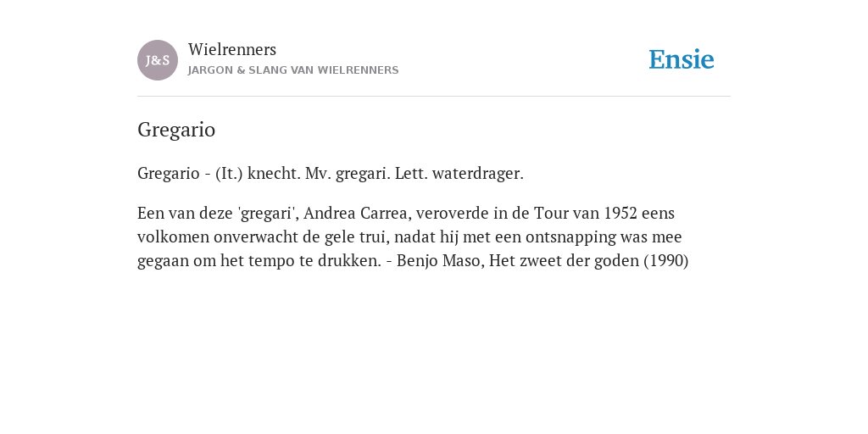
Task: Select the Jargon & Slang van Wielrenners subtitle
Action: point(293,70)
